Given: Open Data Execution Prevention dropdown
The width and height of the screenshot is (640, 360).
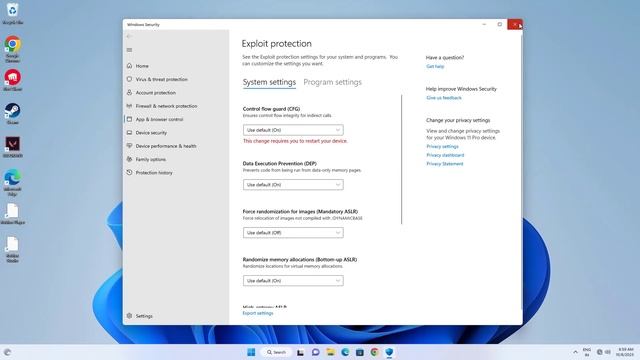Looking at the screenshot, I should 293,184.
